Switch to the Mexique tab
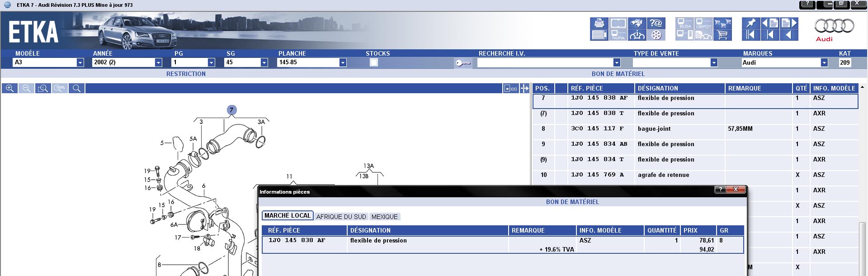 tap(385, 217)
